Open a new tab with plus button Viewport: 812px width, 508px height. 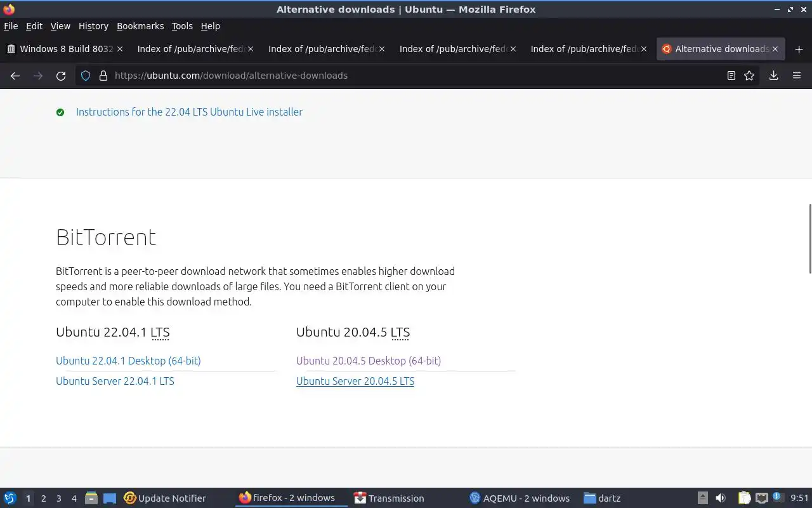(x=799, y=49)
